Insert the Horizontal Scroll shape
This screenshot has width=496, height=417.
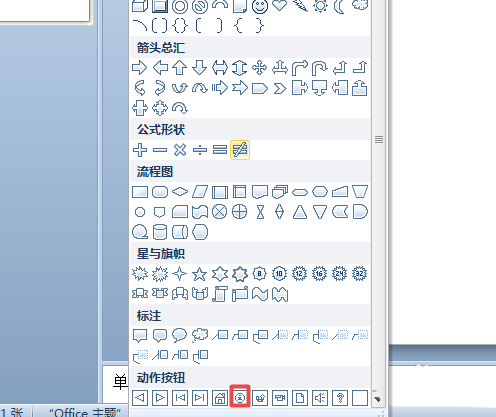pos(240,294)
